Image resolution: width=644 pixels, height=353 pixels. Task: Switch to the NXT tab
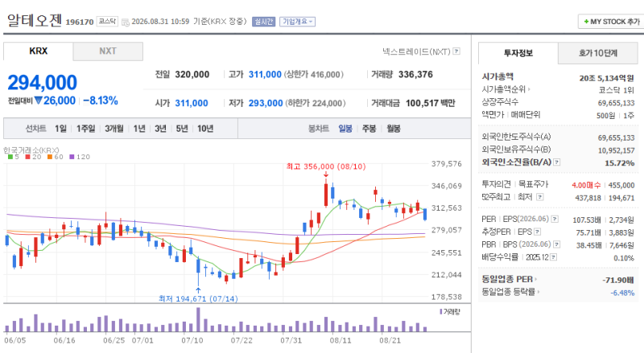pyautogui.click(x=108, y=51)
